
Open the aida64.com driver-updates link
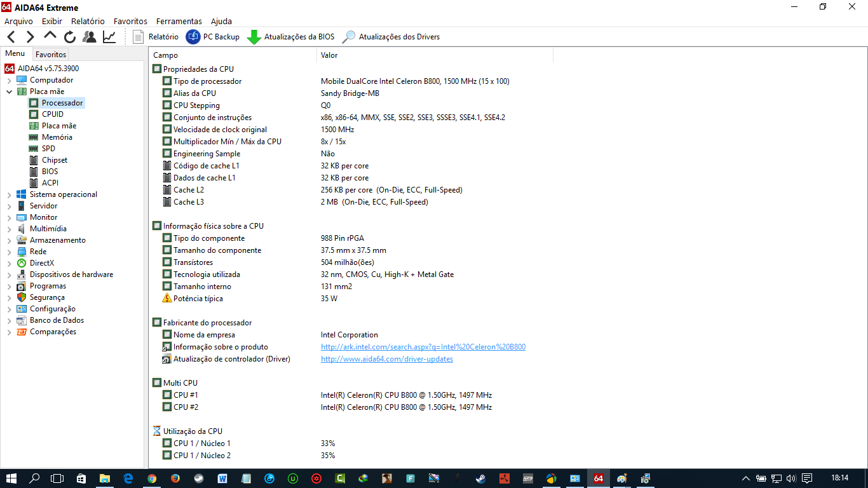pyautogui.click(x=387, y=359)
